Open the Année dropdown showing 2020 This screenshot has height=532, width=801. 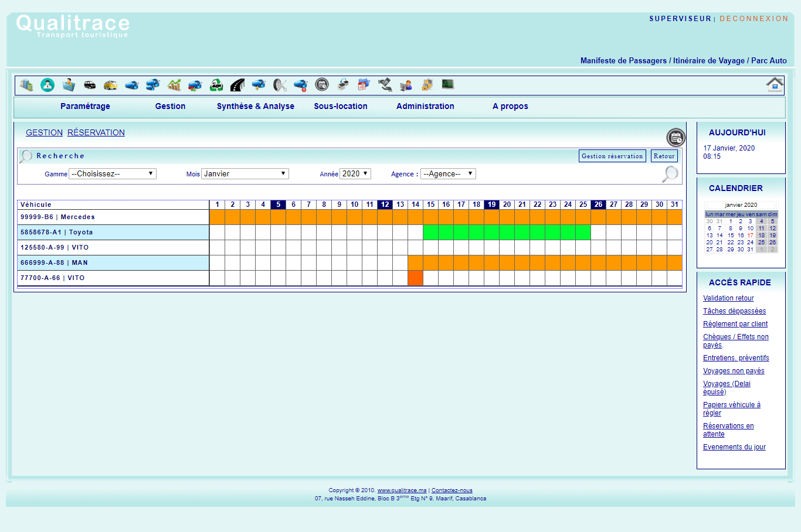click(355, 174)
